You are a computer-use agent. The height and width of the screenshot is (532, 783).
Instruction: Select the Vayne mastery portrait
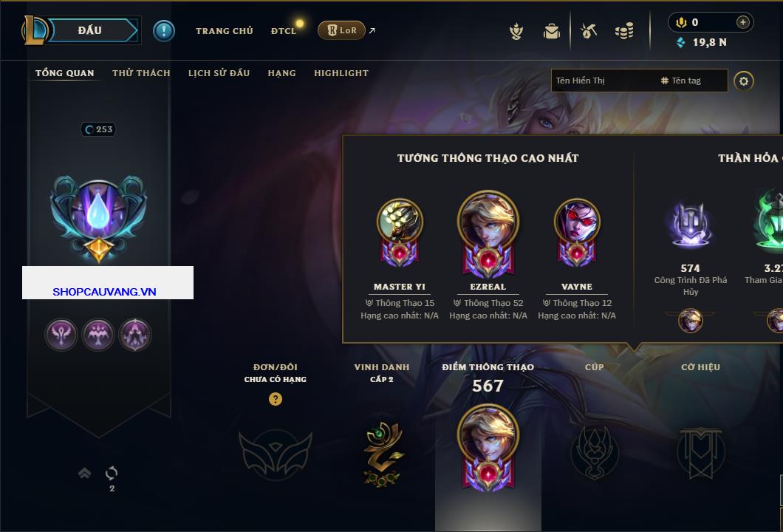point(577,233)
